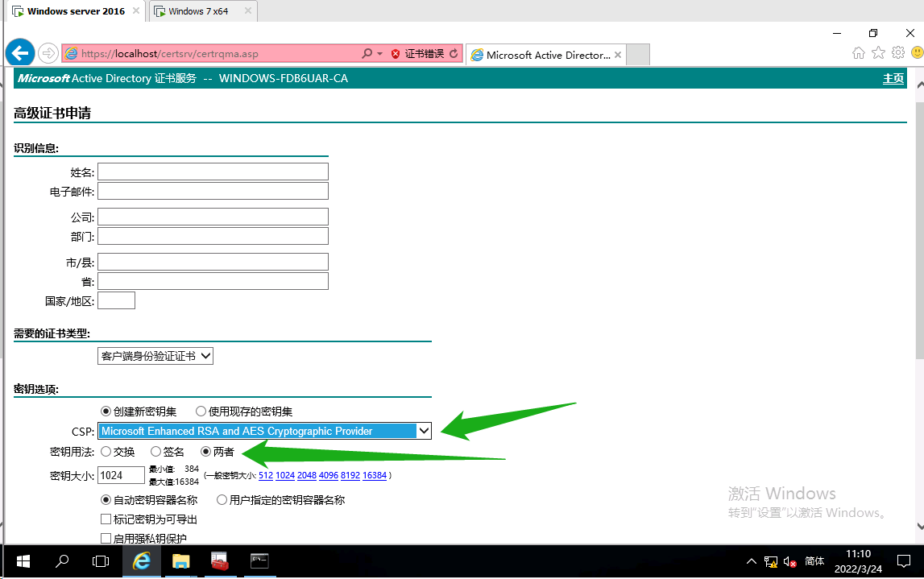This screenshot has width=924, height=579.
Task: Open the 客户端身份验证证书 certificate type dropdown
Action: coord(155,356)
